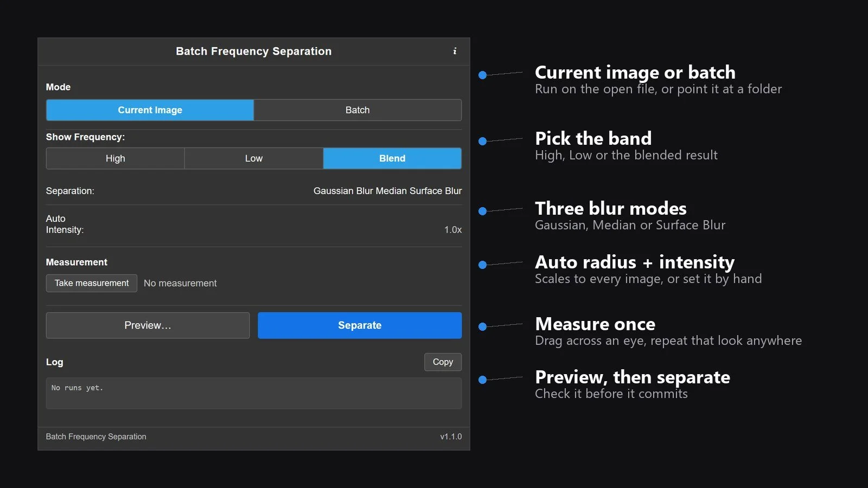Click the blue dot beside 'Auto radius + intensity'
This screenshot has height=488, width=868.
pos(482,265)
